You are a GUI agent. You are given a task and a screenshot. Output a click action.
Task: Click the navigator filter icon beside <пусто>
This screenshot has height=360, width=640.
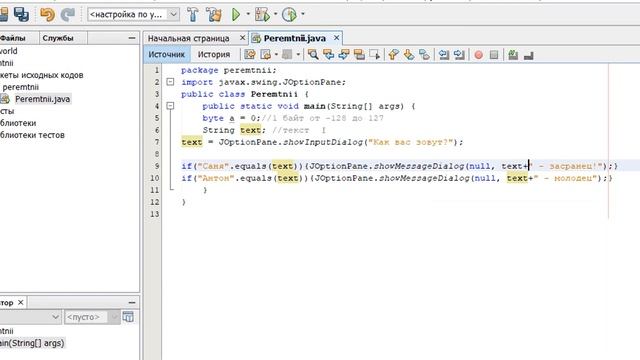coord(128,317)
